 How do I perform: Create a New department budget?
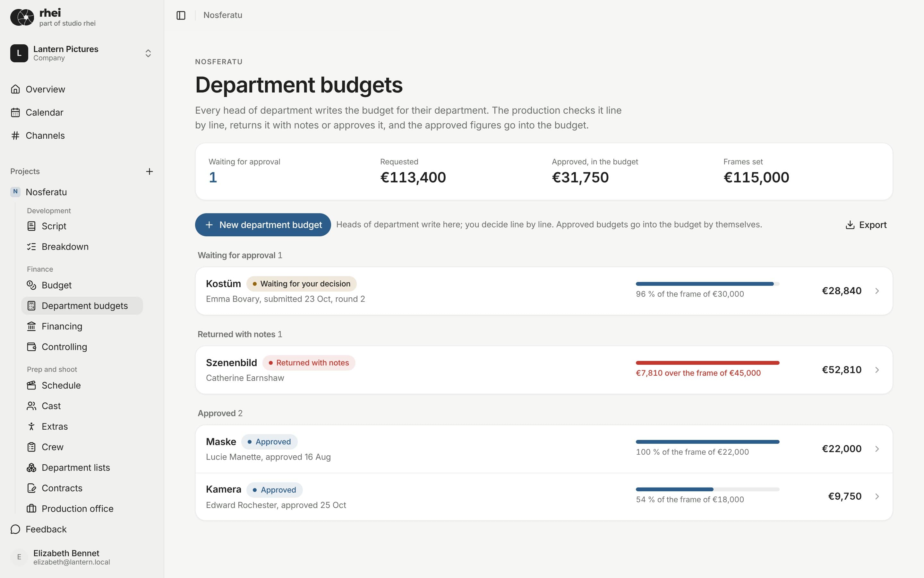click(x=263, y=225)
